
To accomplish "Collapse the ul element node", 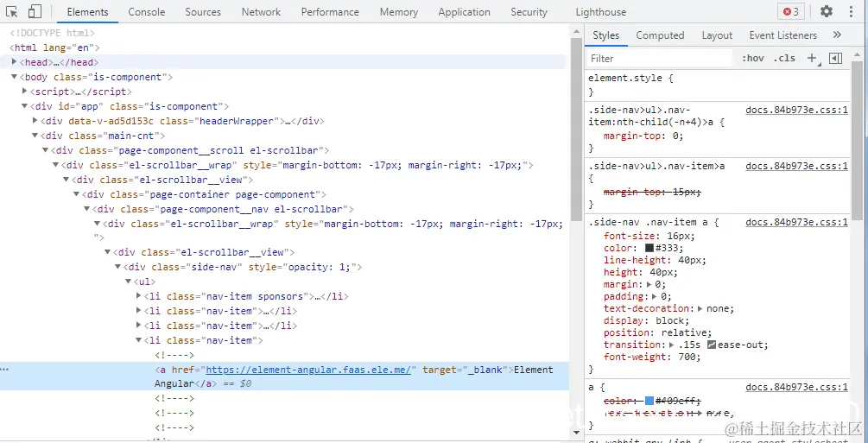I will click(129, 282).
